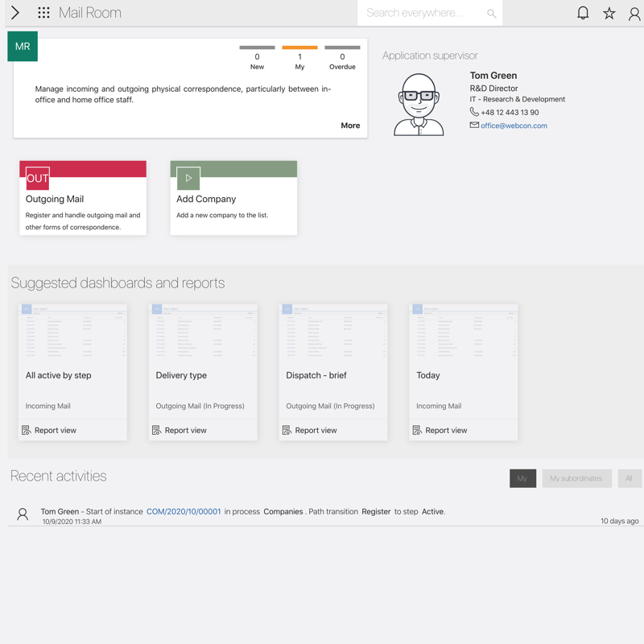Open favorites star icon

(x=609, y=13)
